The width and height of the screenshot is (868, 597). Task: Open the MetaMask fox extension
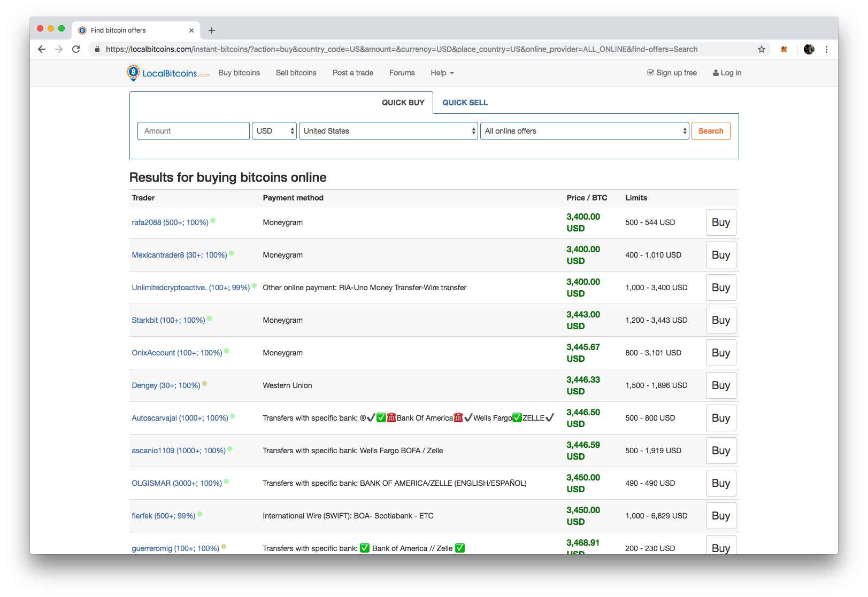click(x=784, y=49)
